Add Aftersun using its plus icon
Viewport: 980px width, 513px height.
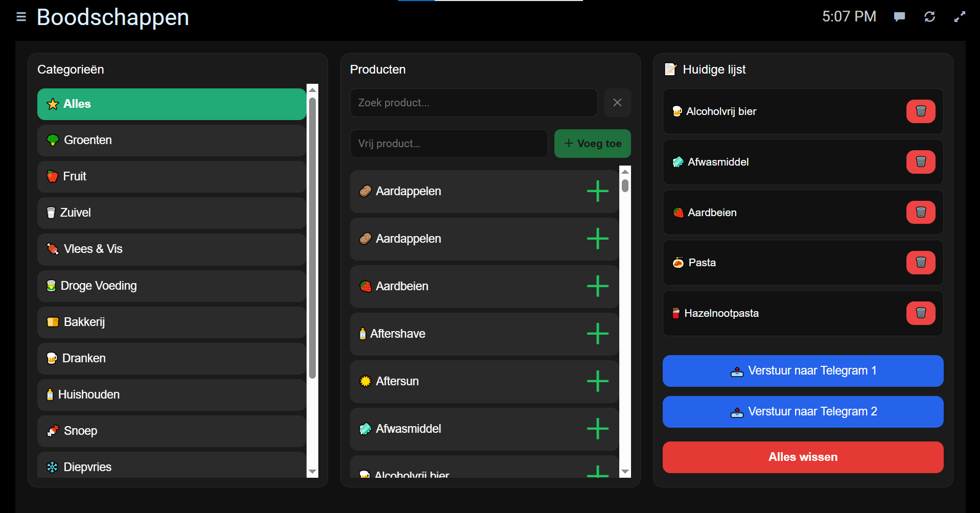[x=597, y=381]
